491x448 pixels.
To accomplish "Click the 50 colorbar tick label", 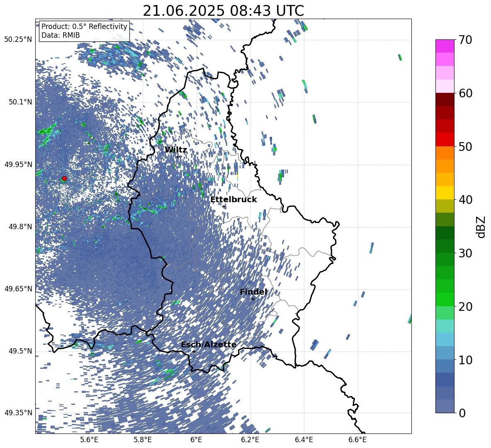I will pyautogui.click(x=465, y=147).
